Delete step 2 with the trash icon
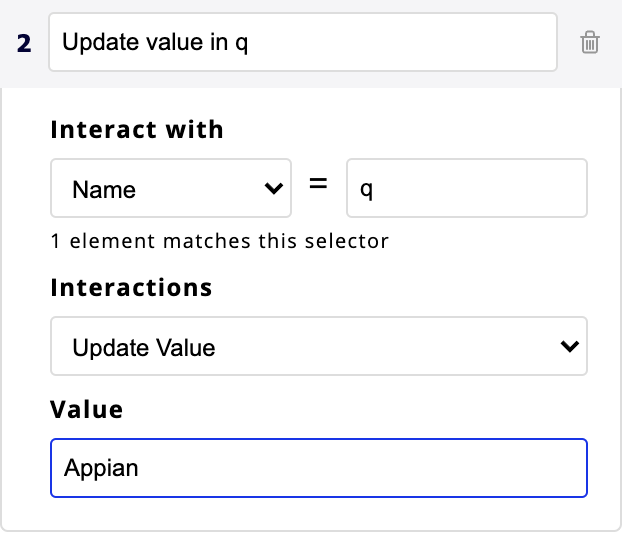 point(590,42)
